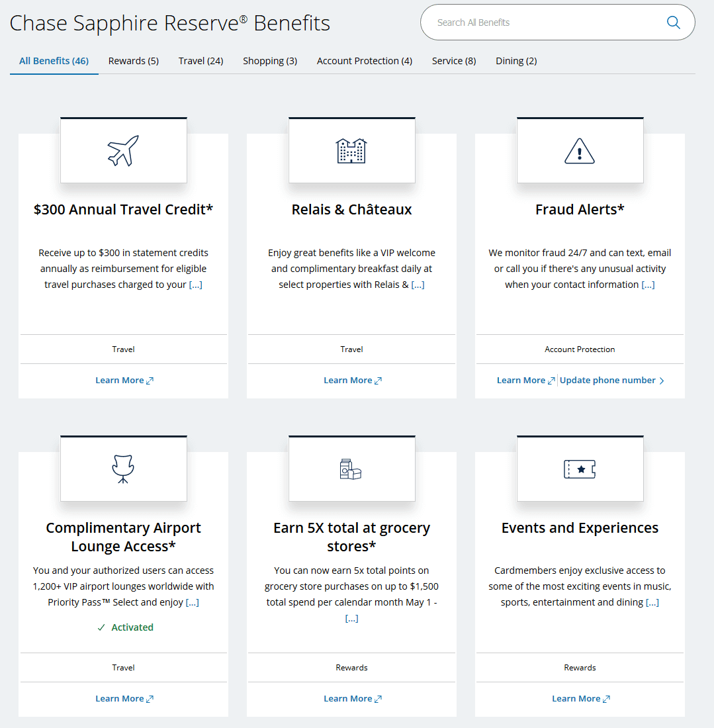Click the hotel building icon for Relais & Châteaux

[x=351, y=151]
